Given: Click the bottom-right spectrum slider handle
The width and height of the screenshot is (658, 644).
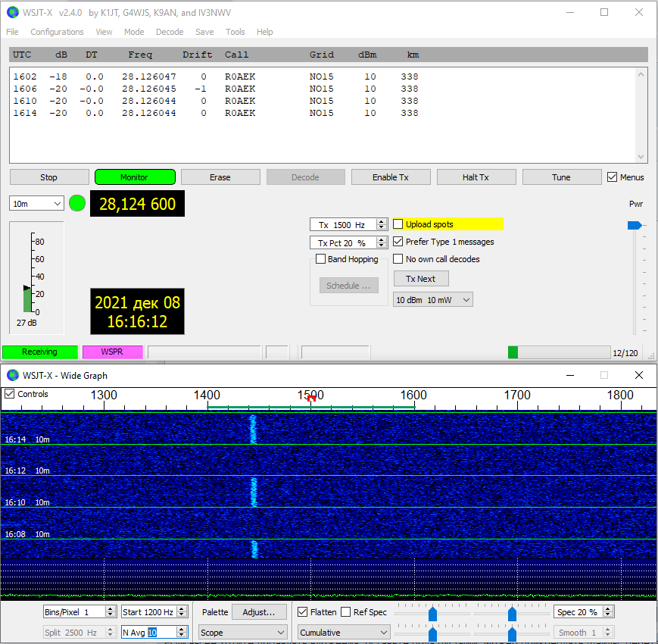Looking at the screenshot, I should click(x=512, y=634).
